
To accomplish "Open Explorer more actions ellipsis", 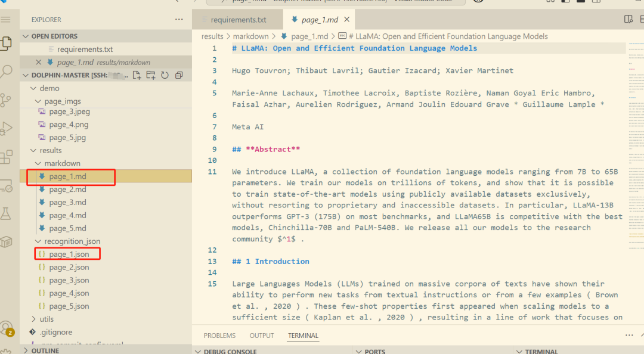I will pyautogui.click(x=179, y=19).
